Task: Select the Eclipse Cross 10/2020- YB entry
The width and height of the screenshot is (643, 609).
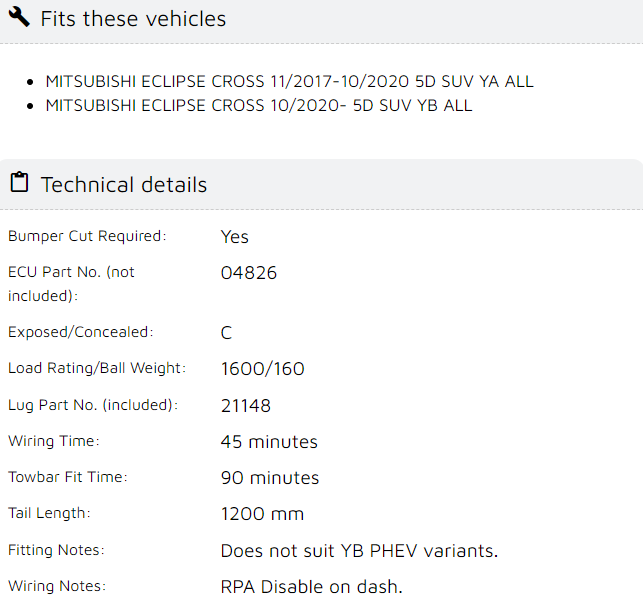Action: [259, 105]
